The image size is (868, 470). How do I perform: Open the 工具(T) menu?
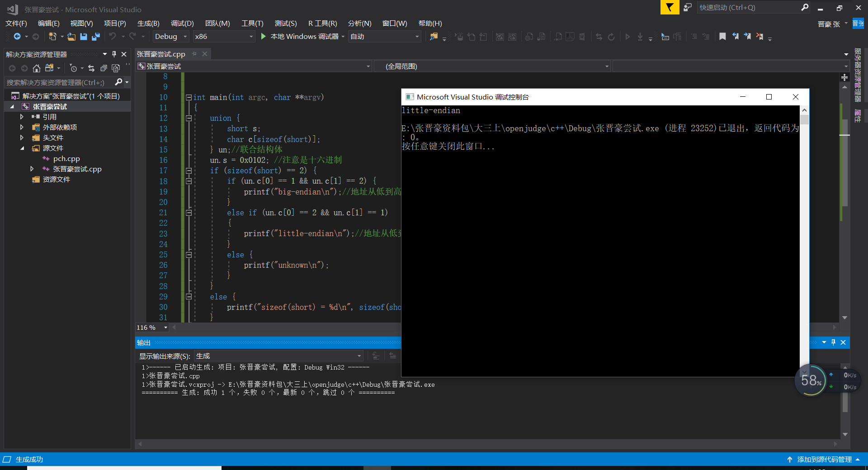pos(252,24)
